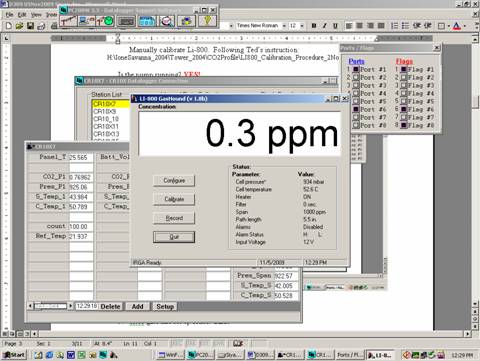This screenshot has width=480, height=361.
Task: Click the Save floppy icon in Word
Action: (30, 26)
